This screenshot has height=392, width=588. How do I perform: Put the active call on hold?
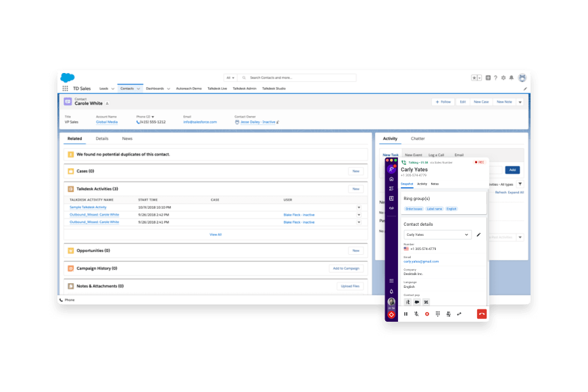click(x=406, y=314)
